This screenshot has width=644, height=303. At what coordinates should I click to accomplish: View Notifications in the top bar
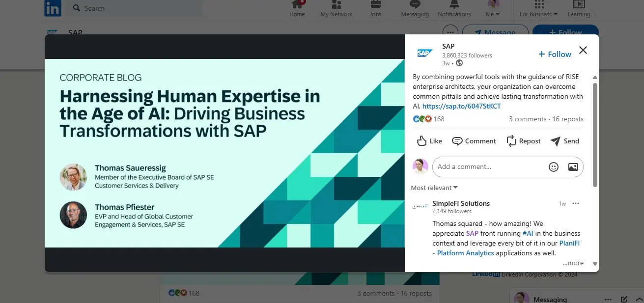click(x=454, y=9)
